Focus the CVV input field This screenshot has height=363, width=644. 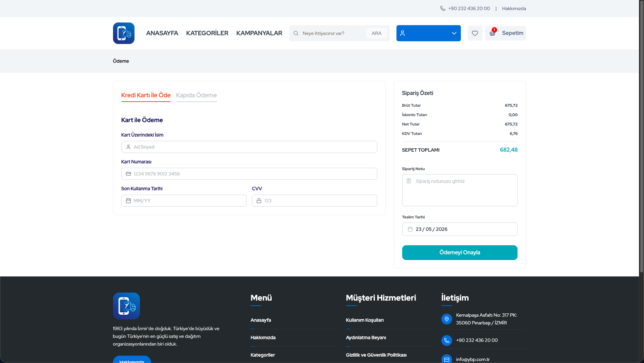pos(314,201)
